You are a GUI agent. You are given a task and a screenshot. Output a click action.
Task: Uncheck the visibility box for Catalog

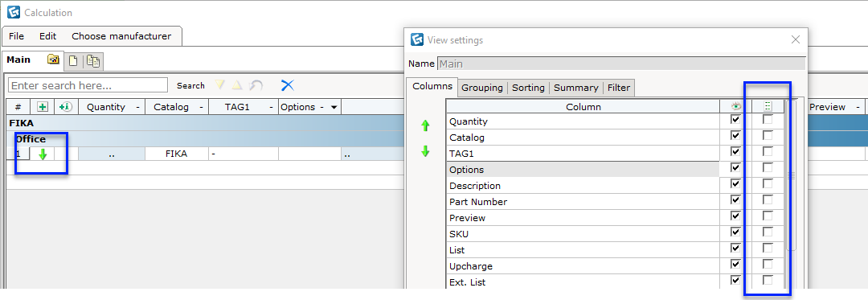(735, 136)
